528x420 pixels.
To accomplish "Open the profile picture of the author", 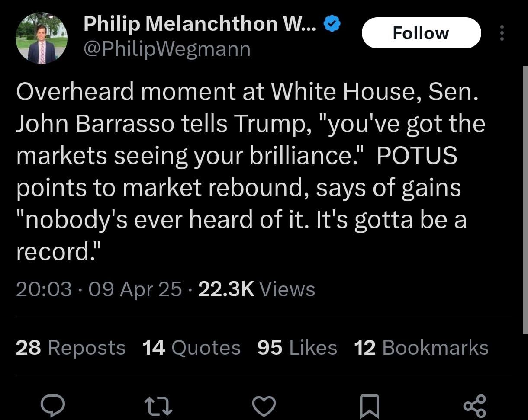I will [x=42, y=38].
